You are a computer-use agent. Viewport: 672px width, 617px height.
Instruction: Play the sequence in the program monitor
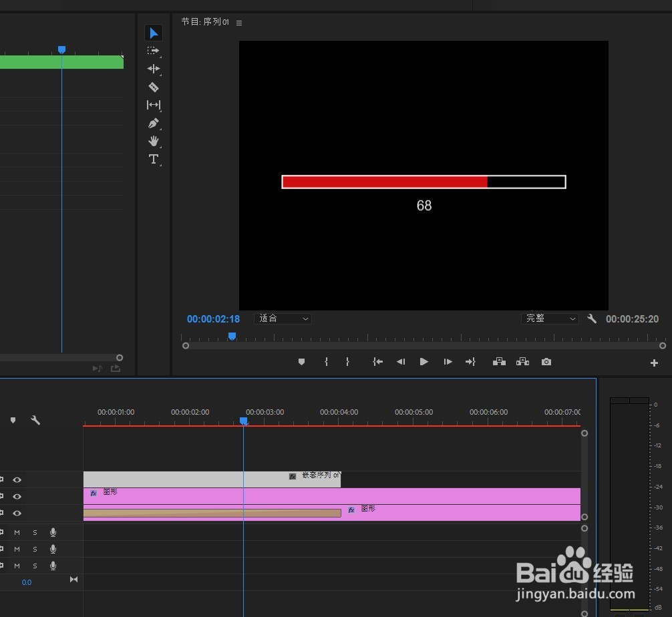(424, 362)
